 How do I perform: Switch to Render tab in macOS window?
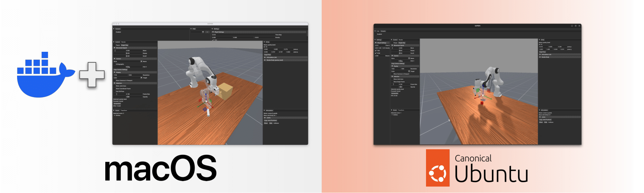click(124, 42)
